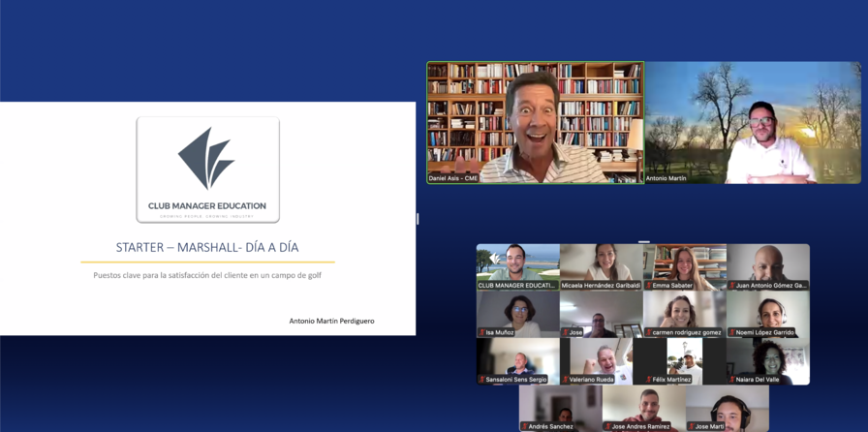This screenshot has height=432, width=868.
Task: Click the muted mic icon beside Noemi López Garrido
Action: click(731, 332)
